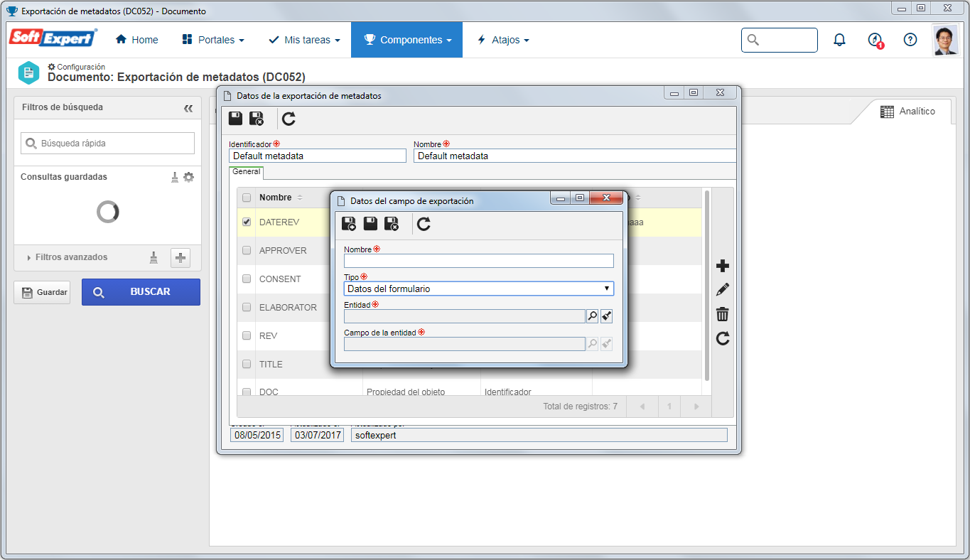Delete selected field with the trash icon

click(723, 314)
